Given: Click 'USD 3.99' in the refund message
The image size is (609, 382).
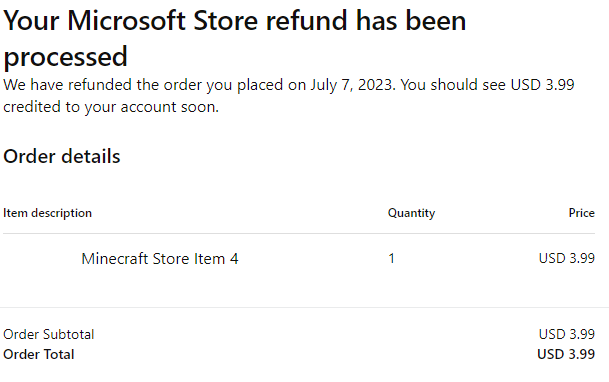Looking at the screenshot, I should (542, 85).
